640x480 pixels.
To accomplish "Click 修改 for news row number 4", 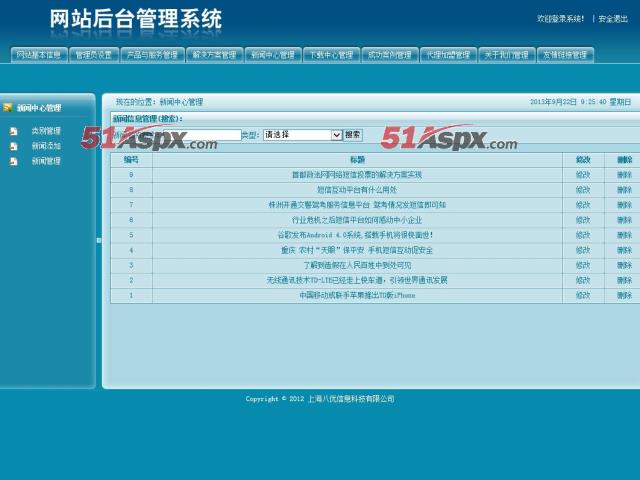I will click(x=583, y=250).
